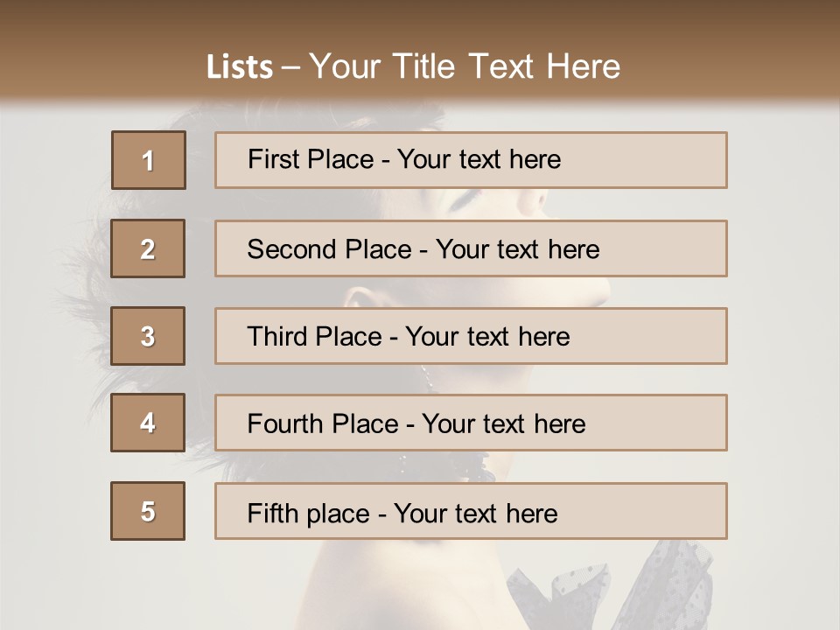Select the number 4 square
The height and width of the screenshot is (630, 840).
148,423
